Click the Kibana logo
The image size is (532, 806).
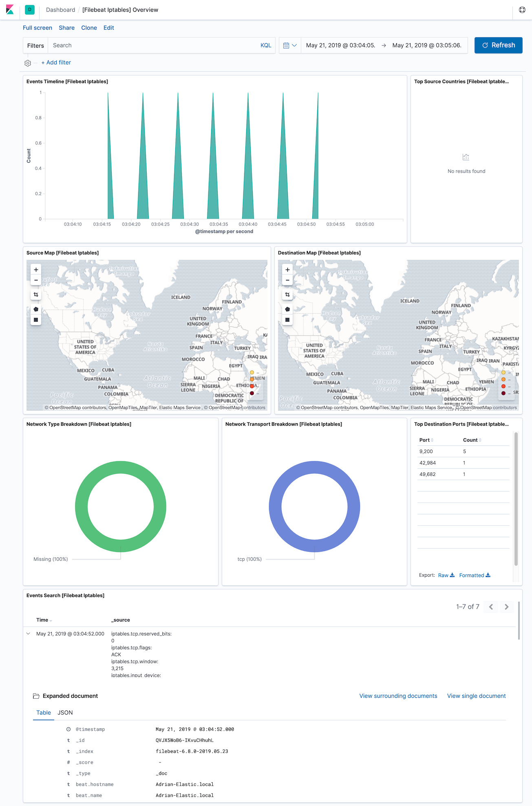tap(10, 9)
